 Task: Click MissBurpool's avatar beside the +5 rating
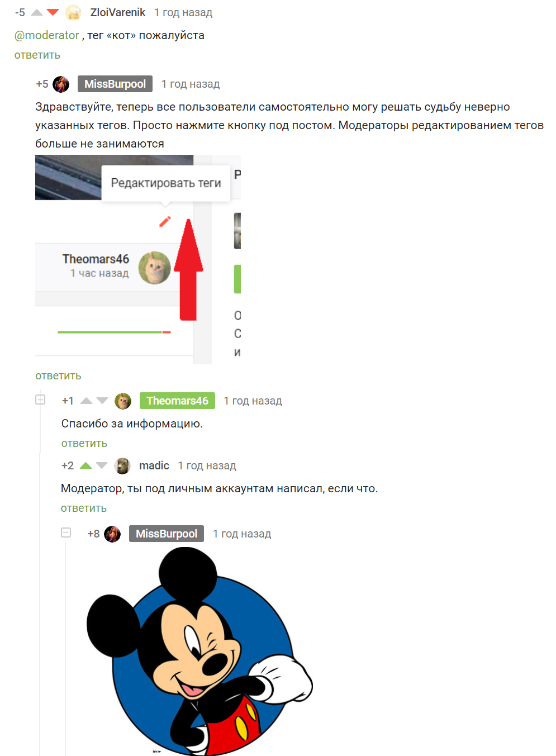(x=61, y=84)
